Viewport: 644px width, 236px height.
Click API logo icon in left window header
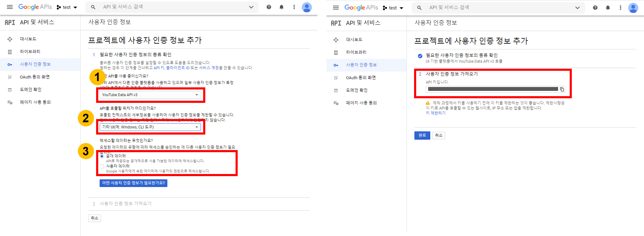(10, 22)
